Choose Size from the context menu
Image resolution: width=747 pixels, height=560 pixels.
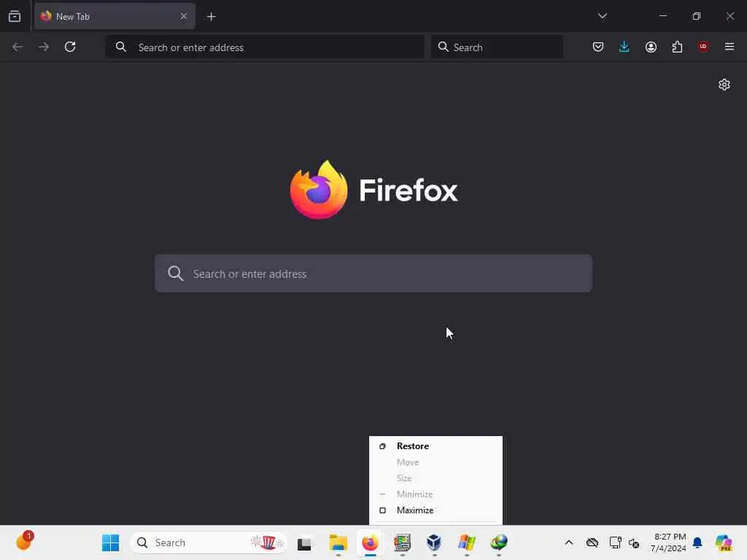pyautogui.click(x=436, y=478)
